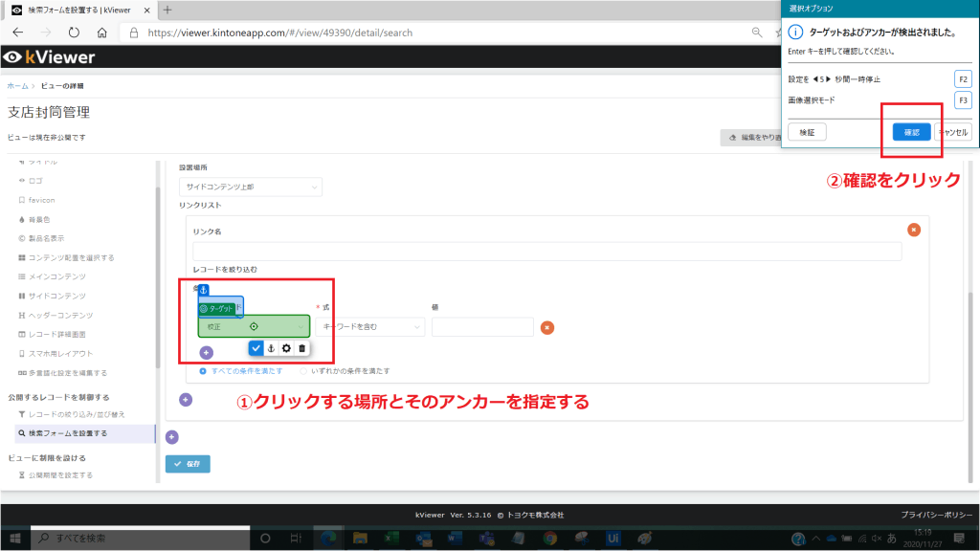Open Excel from the Windows taskbar

(391, 538)
